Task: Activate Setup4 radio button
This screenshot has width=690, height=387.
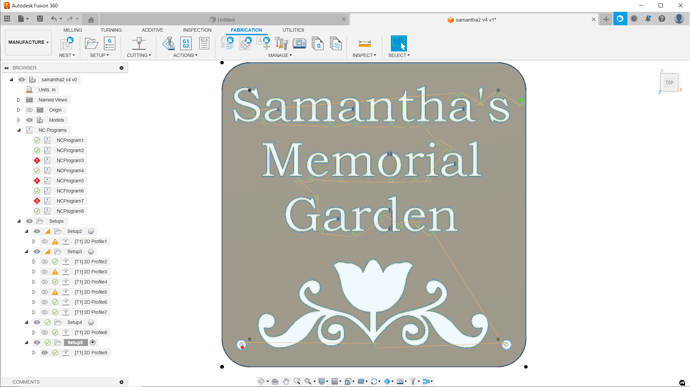Action: coord(91,322)
